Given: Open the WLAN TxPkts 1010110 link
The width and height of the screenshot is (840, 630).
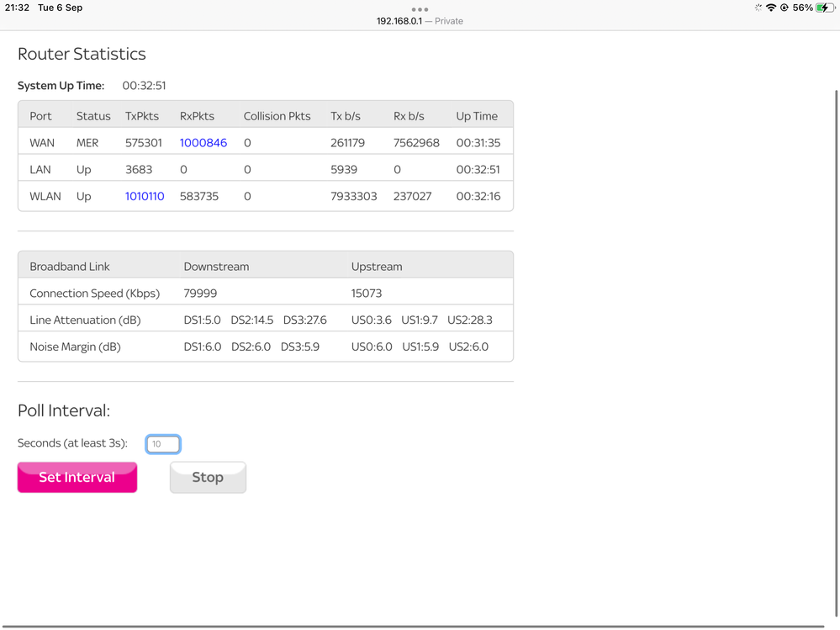Looking at the screenshot, I should coord(145,196).
